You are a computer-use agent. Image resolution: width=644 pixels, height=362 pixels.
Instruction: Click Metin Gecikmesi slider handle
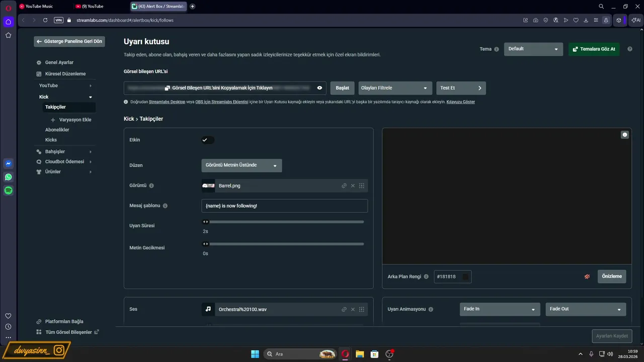[205, 244]
